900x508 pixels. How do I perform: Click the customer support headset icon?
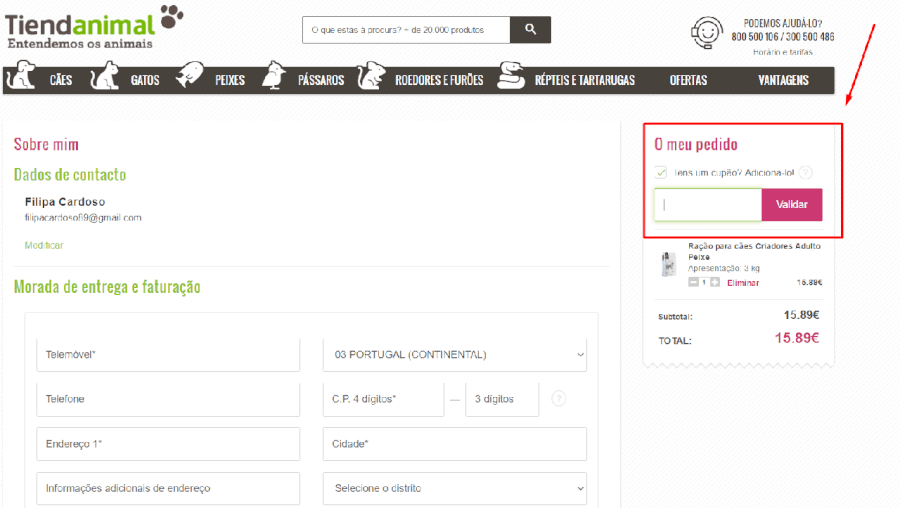(x=706, y=33)
